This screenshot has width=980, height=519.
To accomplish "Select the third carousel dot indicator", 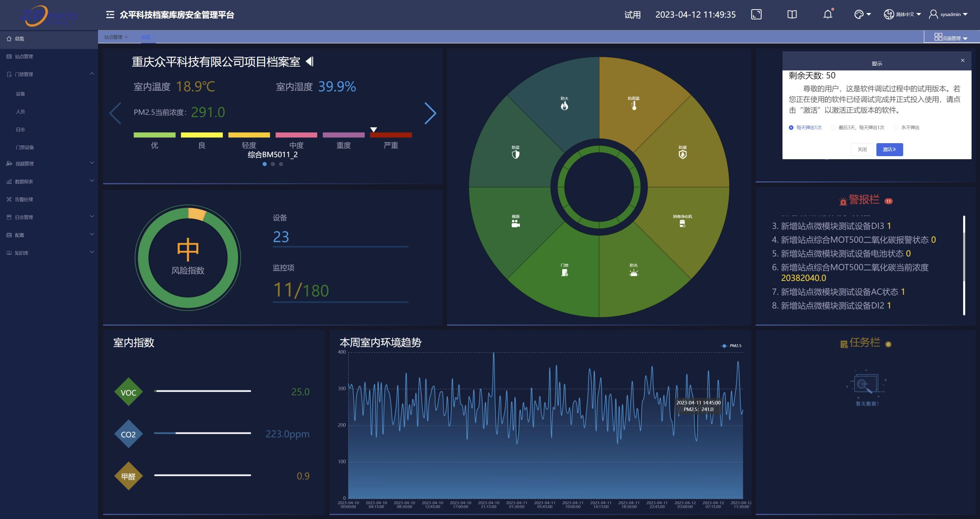I will tap(281, 164).
